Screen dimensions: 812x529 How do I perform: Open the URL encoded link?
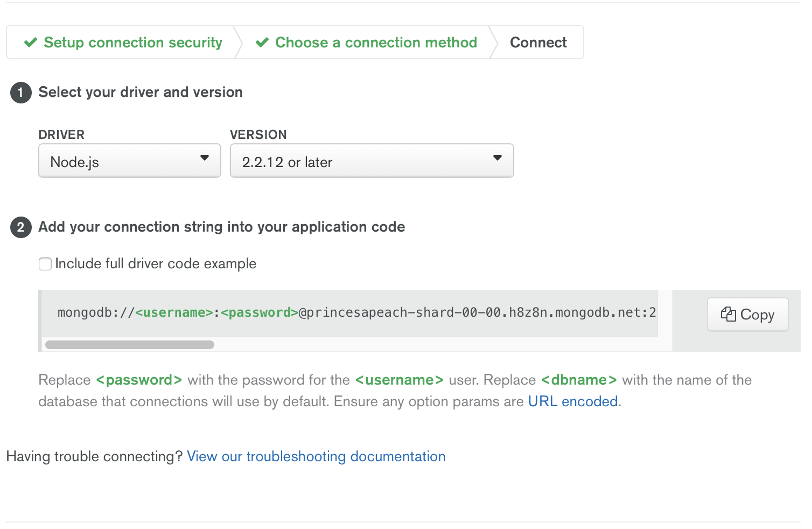point(572,401)
